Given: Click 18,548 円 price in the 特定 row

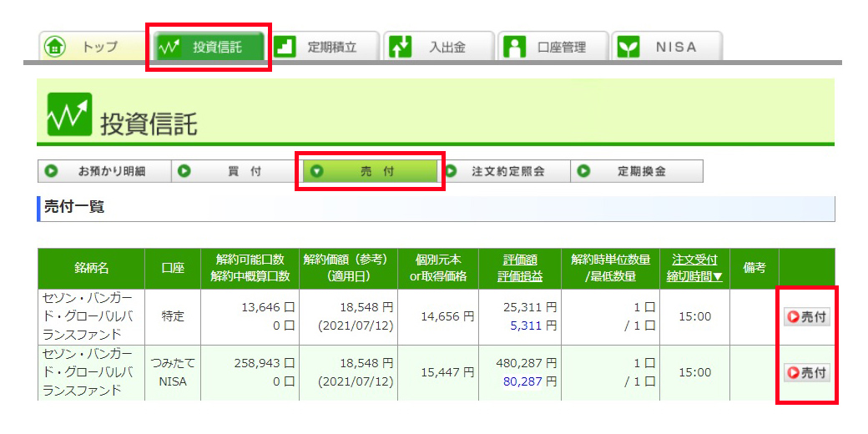Looking at the screenshot, I should click(366, 308).
